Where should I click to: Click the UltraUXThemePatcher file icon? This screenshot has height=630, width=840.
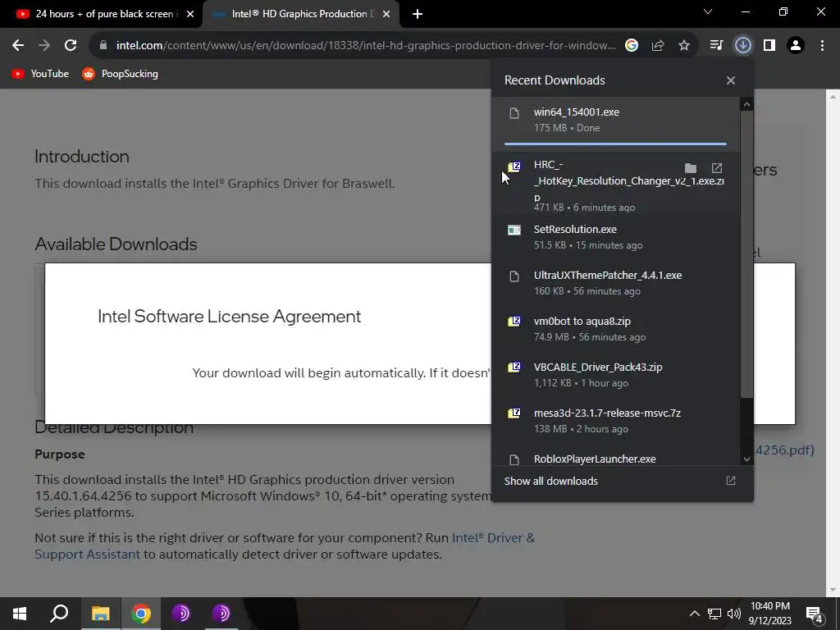[x=514, y=276]
